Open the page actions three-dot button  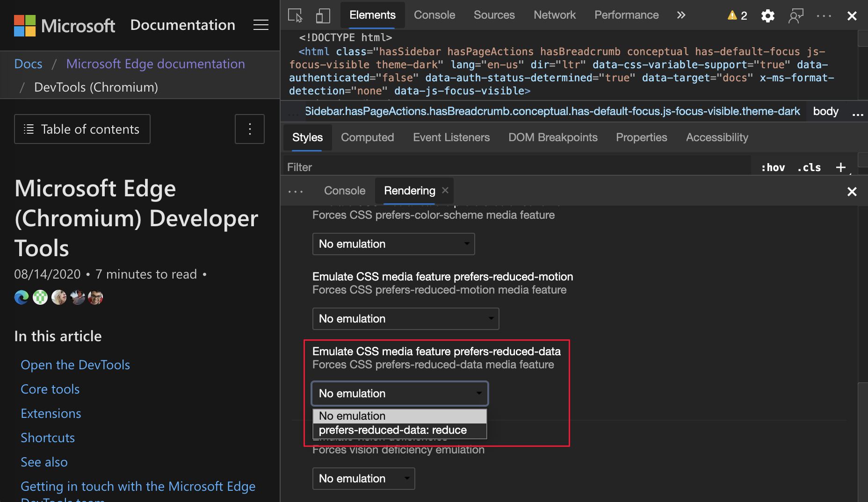point(250,129)
